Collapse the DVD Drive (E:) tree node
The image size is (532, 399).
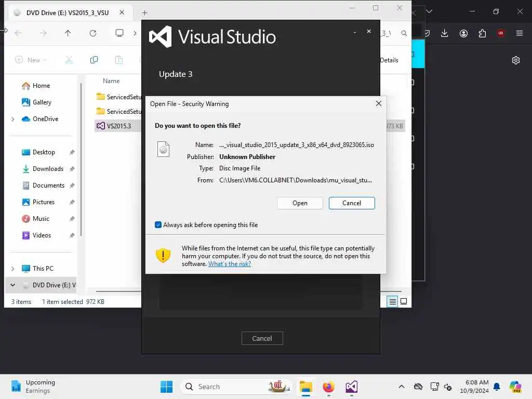[13, 285]
